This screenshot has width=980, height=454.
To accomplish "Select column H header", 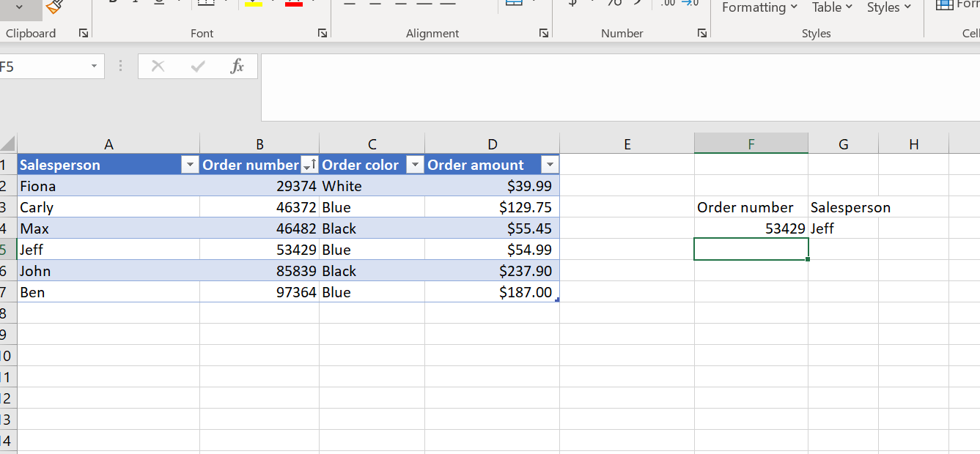I will [913, 144].
